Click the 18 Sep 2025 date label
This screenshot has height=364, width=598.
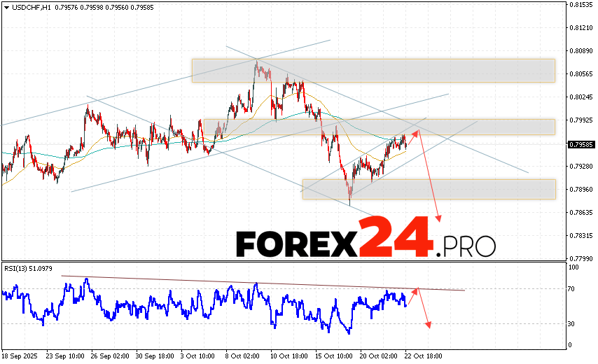[x=21, y=356]
